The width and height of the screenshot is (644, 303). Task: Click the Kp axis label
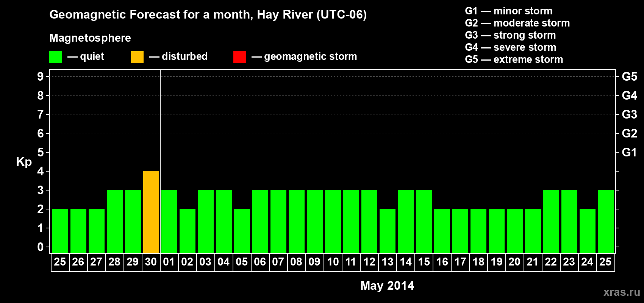click(x=24, y=162)
